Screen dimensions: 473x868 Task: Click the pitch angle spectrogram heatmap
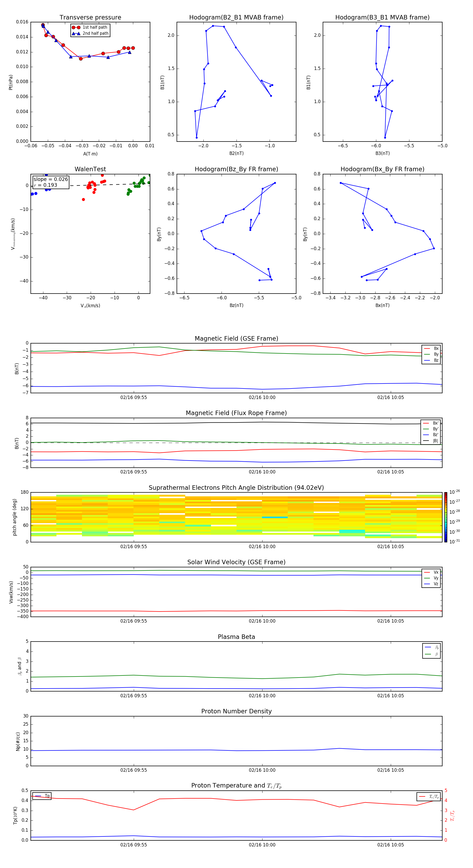pyautogui.click(x=236, y=517)
